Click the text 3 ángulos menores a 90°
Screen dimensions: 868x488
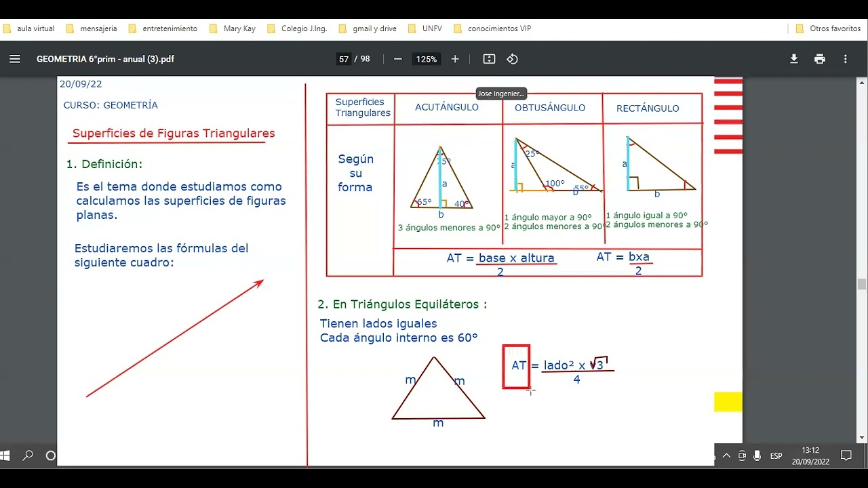(x=449, y=228)
